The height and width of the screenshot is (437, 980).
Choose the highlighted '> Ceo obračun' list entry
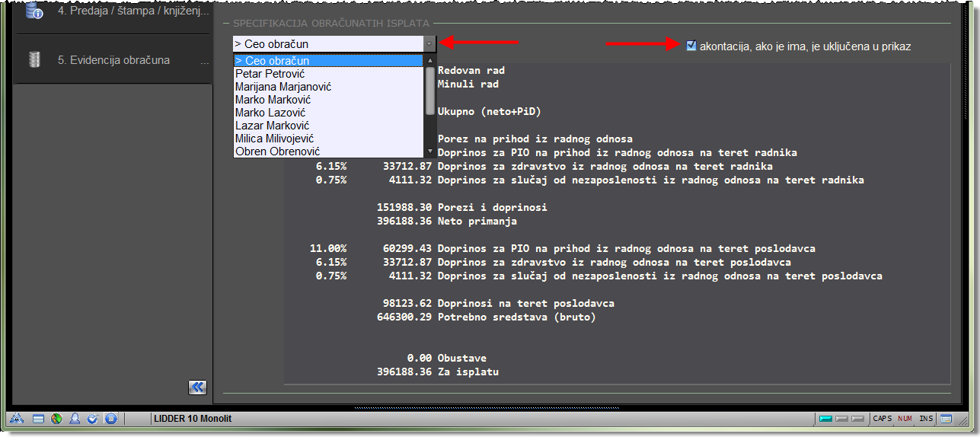pyautogui.click(x=327, y=61)
